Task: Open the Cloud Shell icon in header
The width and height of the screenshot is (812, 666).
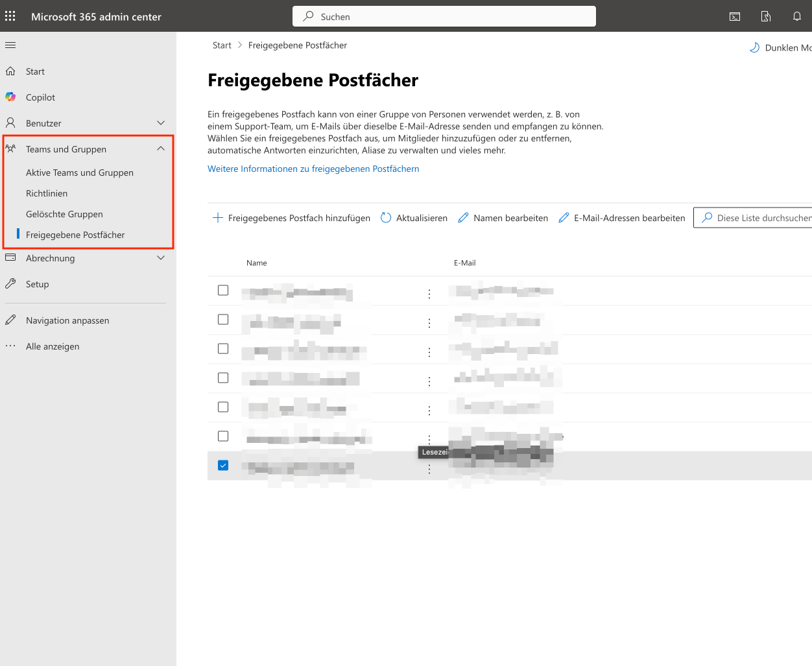Action: point(735,17)
